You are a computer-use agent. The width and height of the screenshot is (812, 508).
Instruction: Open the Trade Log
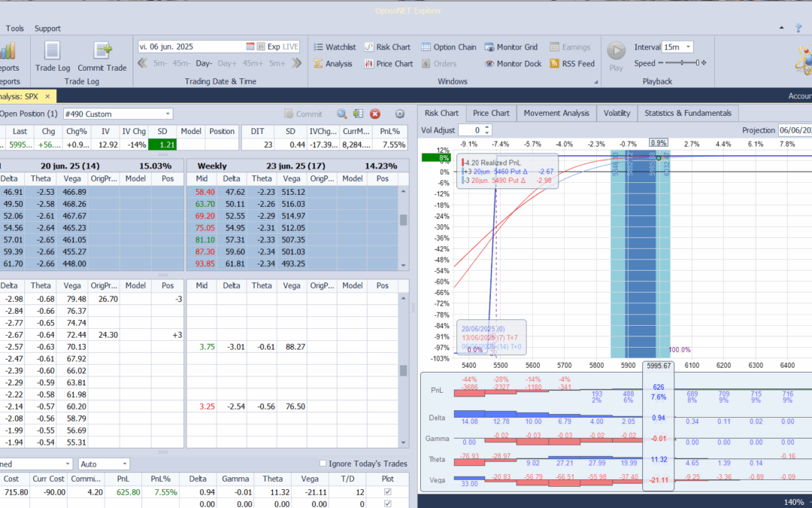tap(53, 56)
